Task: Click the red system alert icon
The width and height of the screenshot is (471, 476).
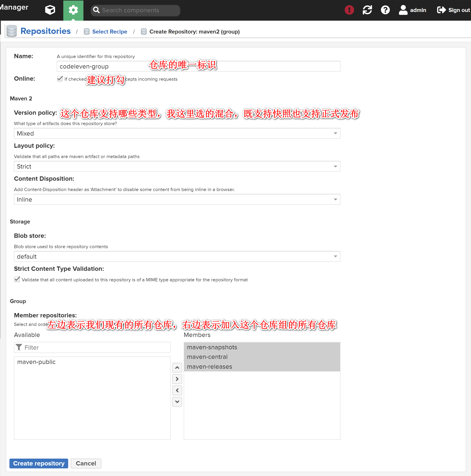Action: pyautogui.click(x=349, y=10)
